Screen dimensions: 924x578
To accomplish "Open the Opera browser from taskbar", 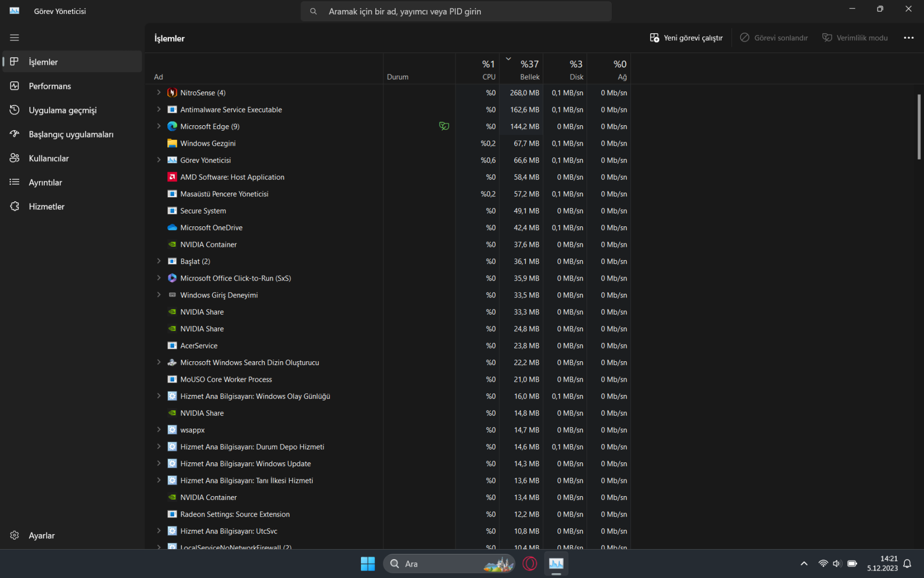I will coord(530,564).
